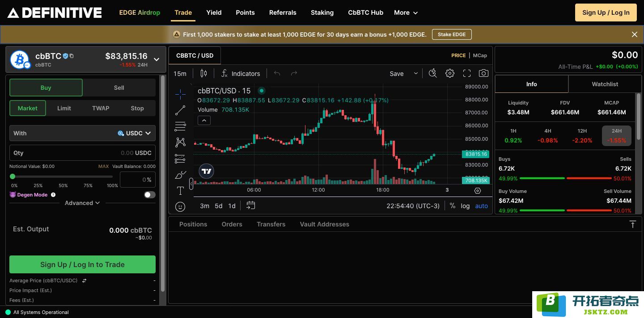Collapse the chart legend chevron
This screenshot has height=318, width=644.
pos(204,120)
